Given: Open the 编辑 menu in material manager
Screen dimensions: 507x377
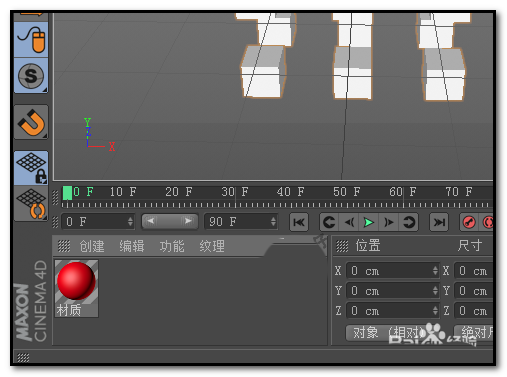Looking at the screenshot, I should click(132, 247).
